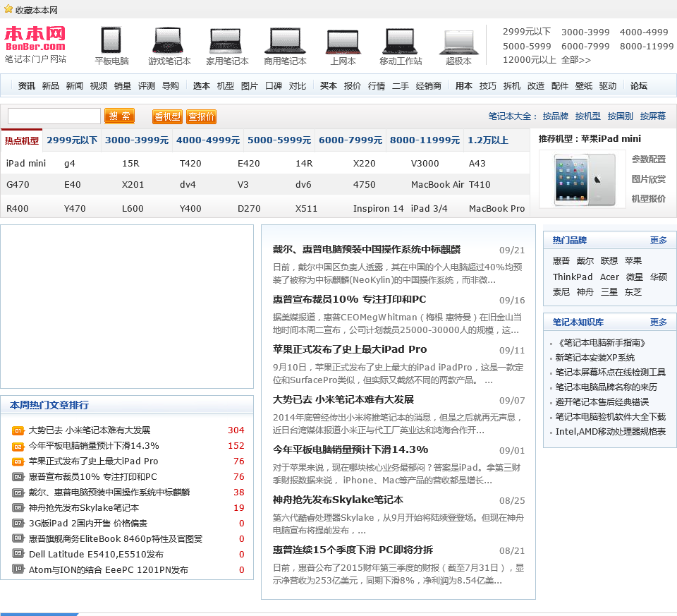The height and width of the screenshot is (616, 677).
Task: Open ranked article Dell Latitude E5410,E5510发布
Action: (97, 555)
